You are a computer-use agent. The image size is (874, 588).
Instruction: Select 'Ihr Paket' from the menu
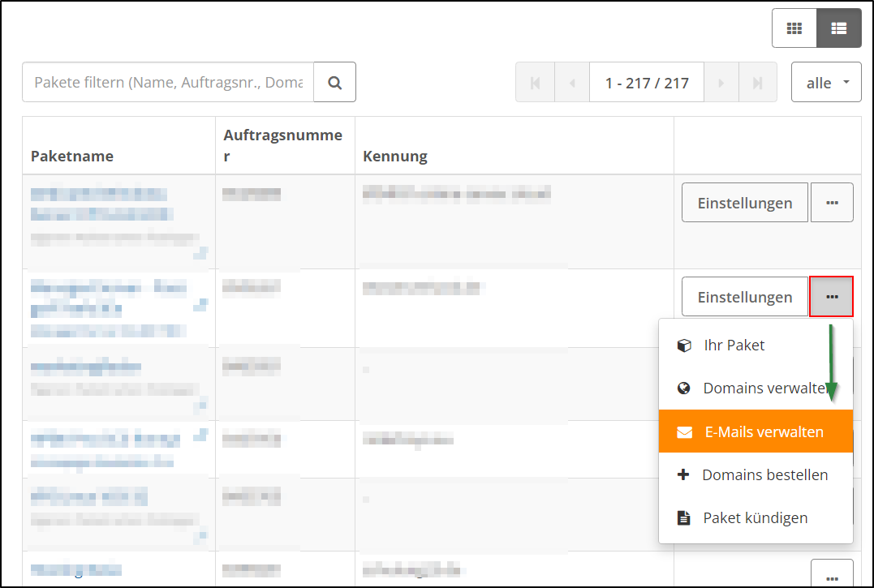(731, 345)
